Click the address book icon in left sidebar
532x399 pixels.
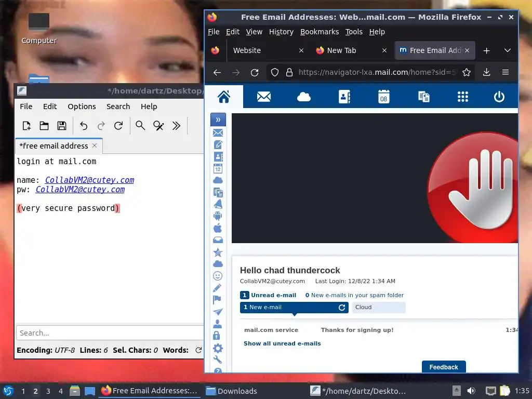click(218, 157)
